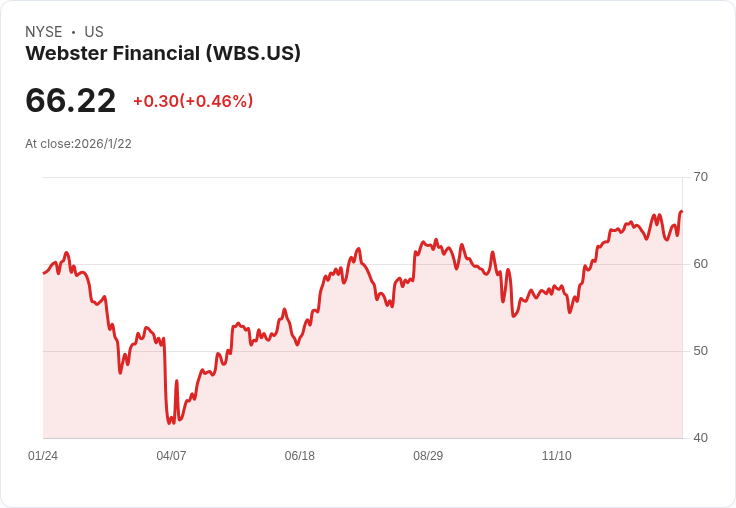The height and width of the screenshot is (508, 736).
Task: Select the 01/24 date axis label
Action: click(43, 455)
